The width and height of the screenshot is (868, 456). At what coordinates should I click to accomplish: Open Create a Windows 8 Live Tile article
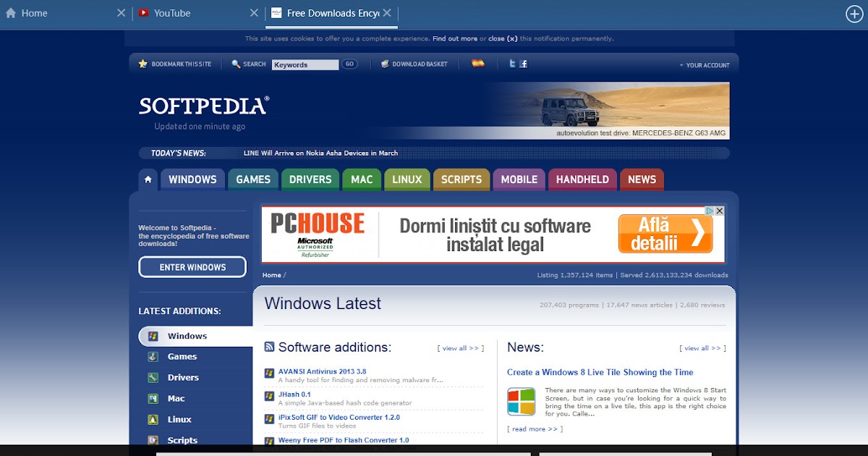pyautogui.click(x=600, y=372)
